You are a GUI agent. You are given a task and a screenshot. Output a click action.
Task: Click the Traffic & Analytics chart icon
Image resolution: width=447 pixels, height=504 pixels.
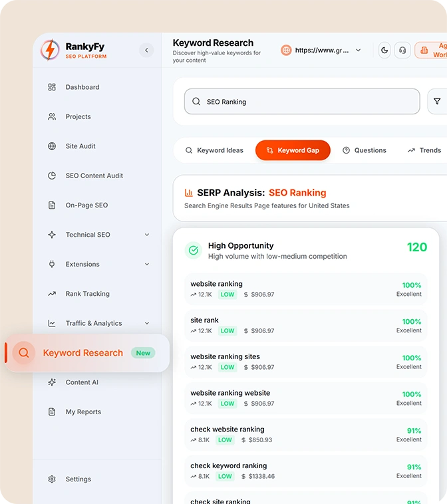click(52, 323)
